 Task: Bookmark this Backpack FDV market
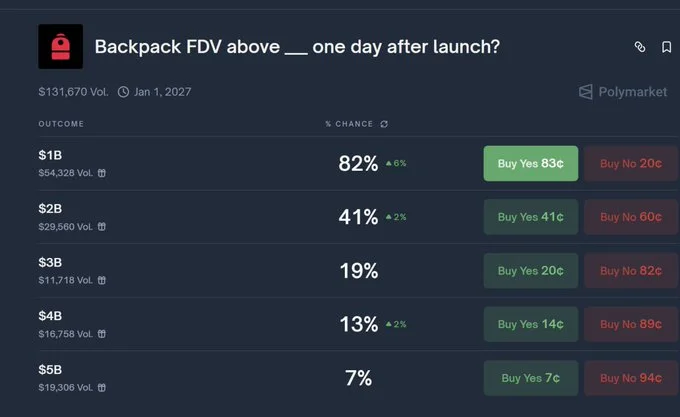pyautogui.click(x=666, y=47)
